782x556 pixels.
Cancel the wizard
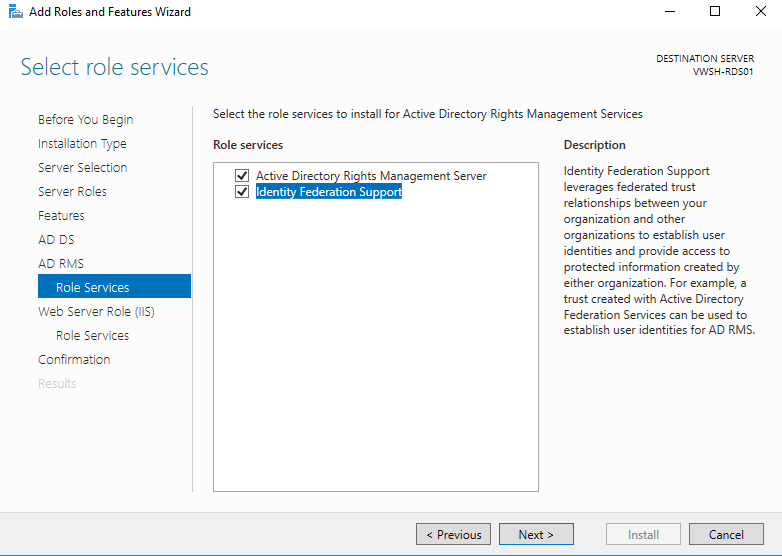pyautogui.click(x=726, y=535)
